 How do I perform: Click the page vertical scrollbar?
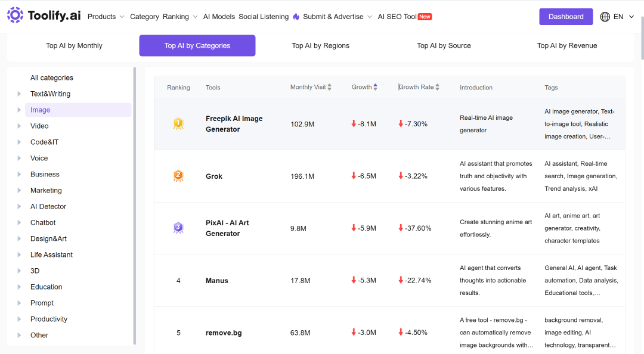[642, 39]
